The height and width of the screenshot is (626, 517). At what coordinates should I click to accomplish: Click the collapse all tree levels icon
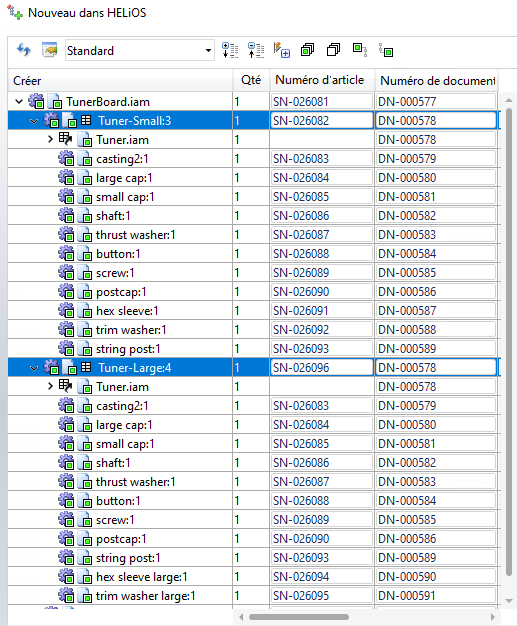(256, 51)
